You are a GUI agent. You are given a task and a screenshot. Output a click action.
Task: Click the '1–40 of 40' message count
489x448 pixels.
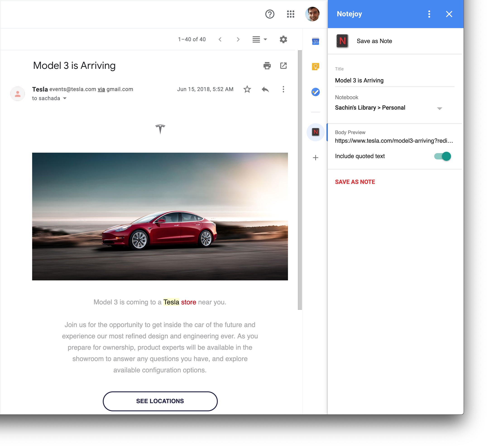192,39
